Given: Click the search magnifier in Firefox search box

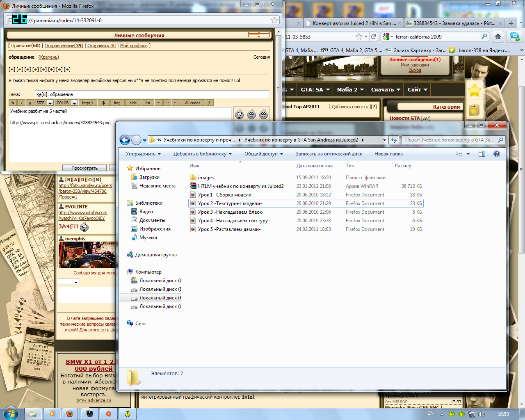Looking at the screenshot, I should point(484,37).
